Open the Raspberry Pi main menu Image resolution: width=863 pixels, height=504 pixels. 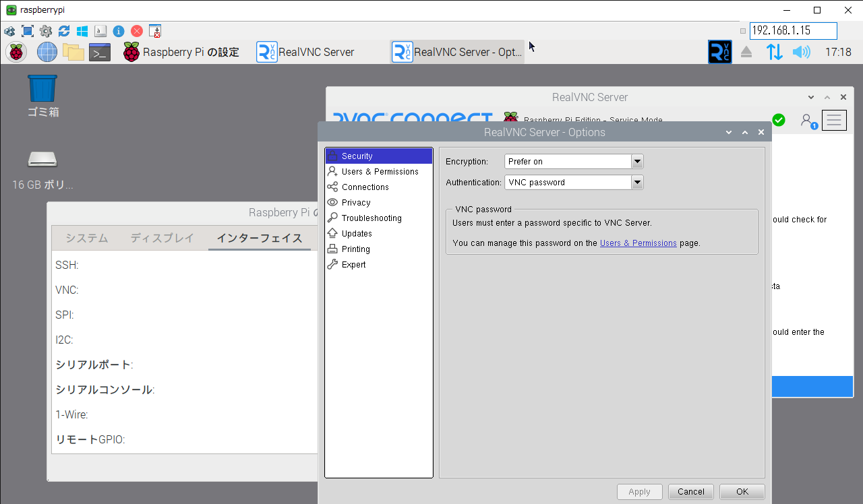[16, 52]
